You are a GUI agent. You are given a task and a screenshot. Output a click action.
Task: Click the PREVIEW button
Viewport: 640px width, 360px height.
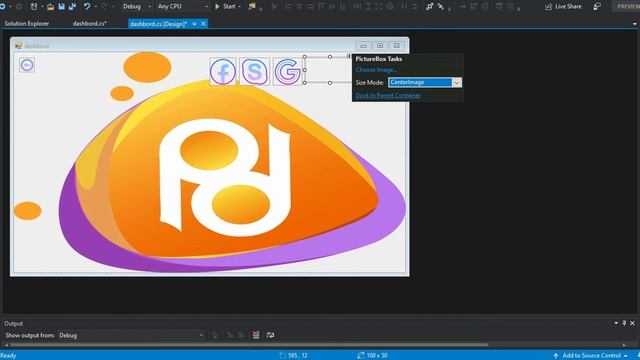tap(627, 7)
